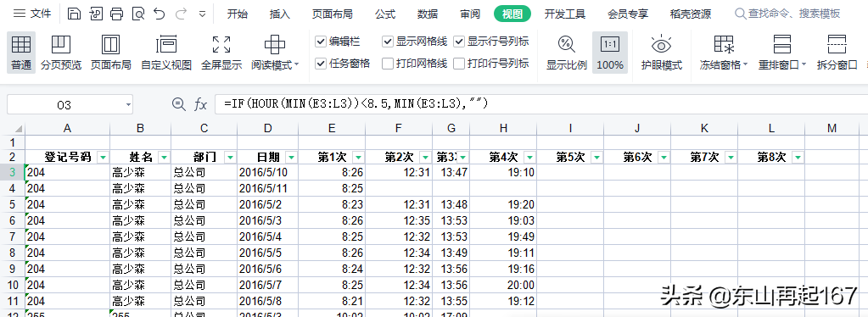Uncheck 显示行号列标 checkbox
Viewport: 868px width, 317px height.
click(x=458, y=41)
